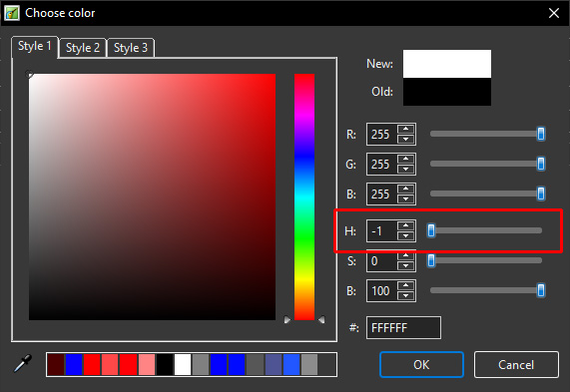Increase the R value with up arrow

405,129
